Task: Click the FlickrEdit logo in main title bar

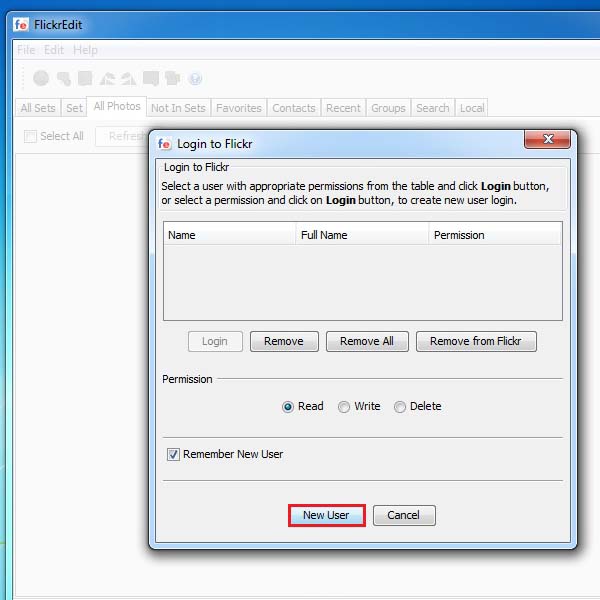Action: (x=21, y=25)
